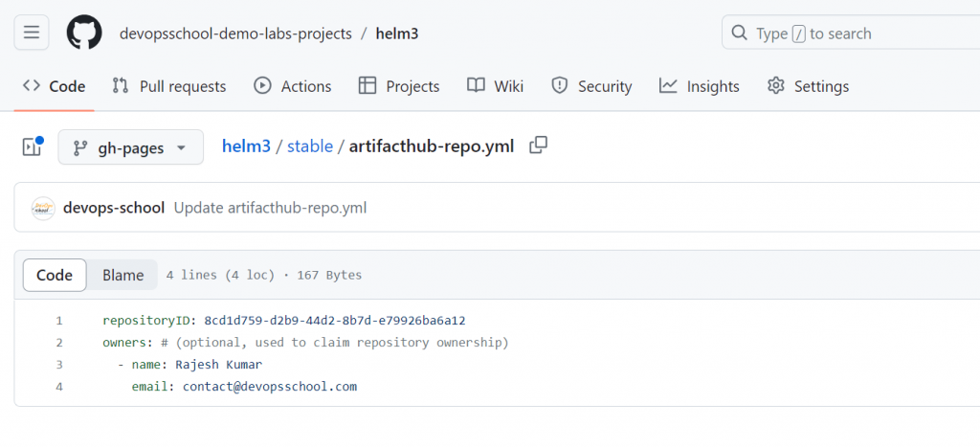Image resolution: width=980 pixels, height=448 pixels.
Task: Switch to the Code view toggle
Action: 55,275
